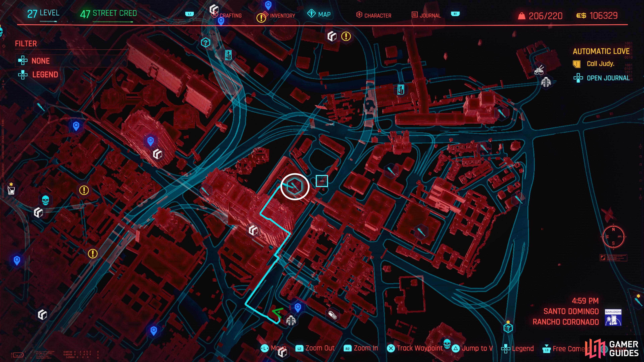Select the white cube icon below left skull
Viewport: 644px width, 362px height.
click(x=38, y=213)
